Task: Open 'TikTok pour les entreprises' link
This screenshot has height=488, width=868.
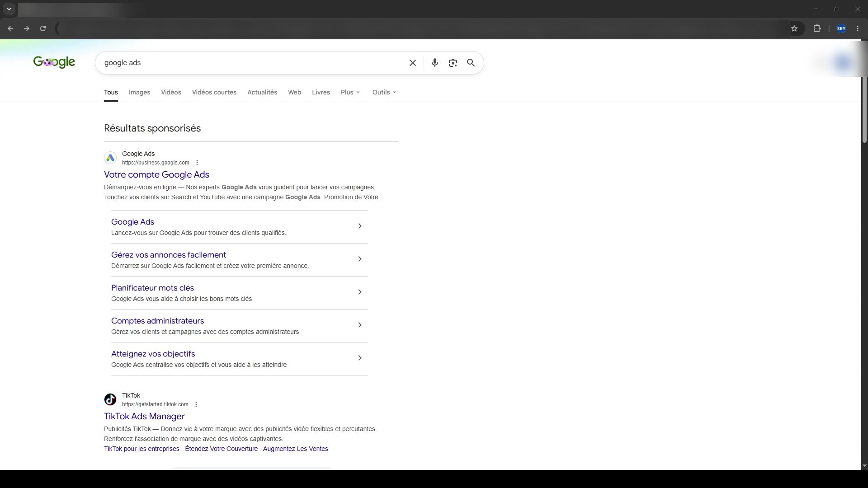Action: (x=142, y=449)
